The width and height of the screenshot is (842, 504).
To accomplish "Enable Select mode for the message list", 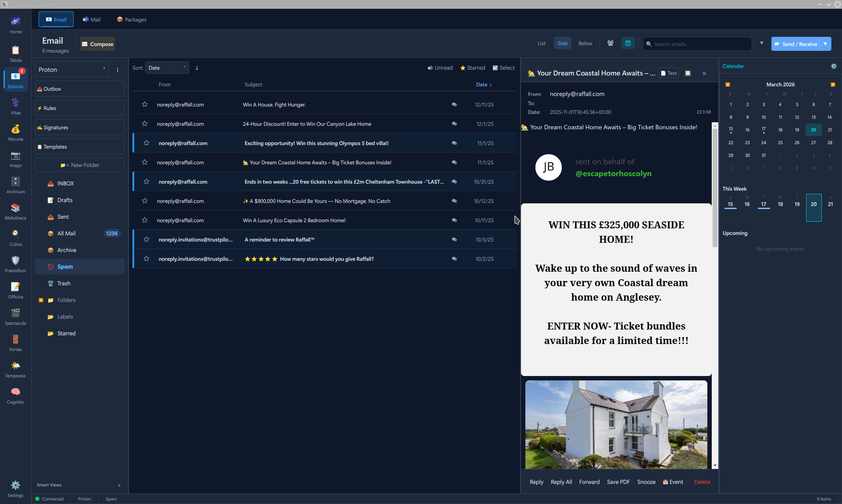I will (x=503, y=67).
